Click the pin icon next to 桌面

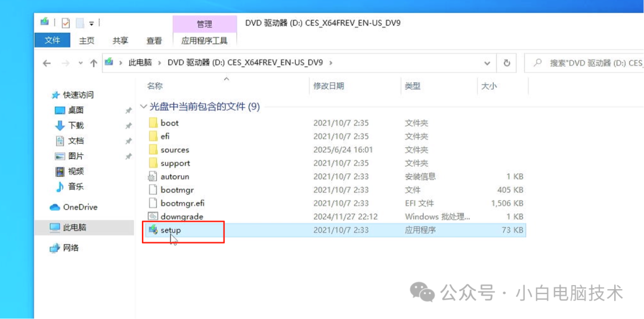pyautogui.click(x=128, y=110)
